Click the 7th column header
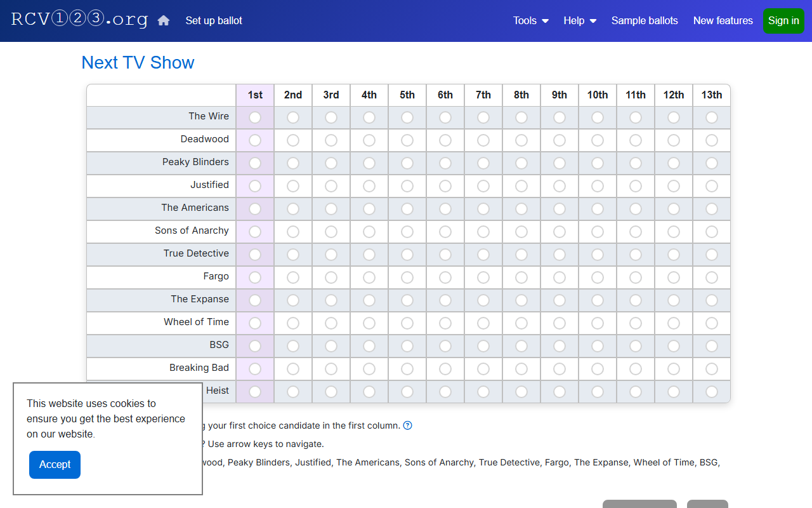Screen dimensions: 812x508 (x=483, y=95)
